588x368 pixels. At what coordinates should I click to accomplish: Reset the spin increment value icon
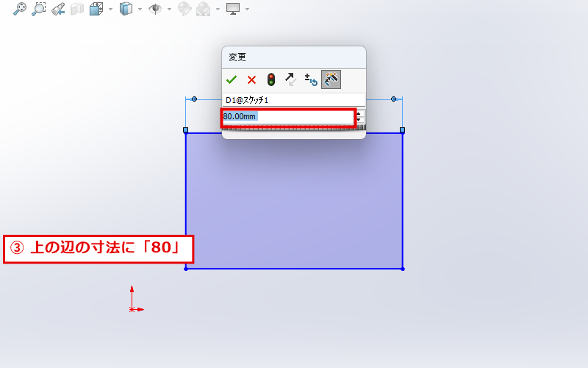(x=311, y=79)
